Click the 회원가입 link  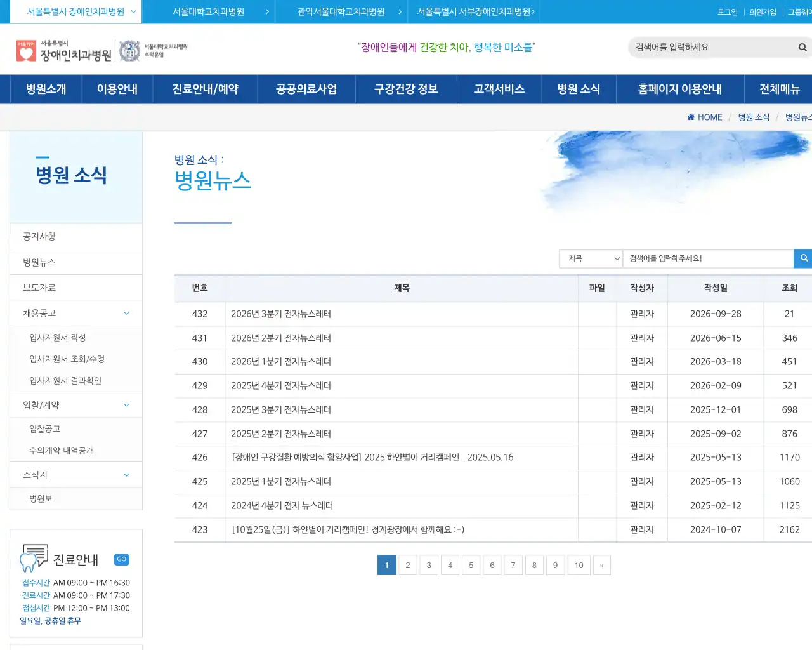tap(763, 12)
